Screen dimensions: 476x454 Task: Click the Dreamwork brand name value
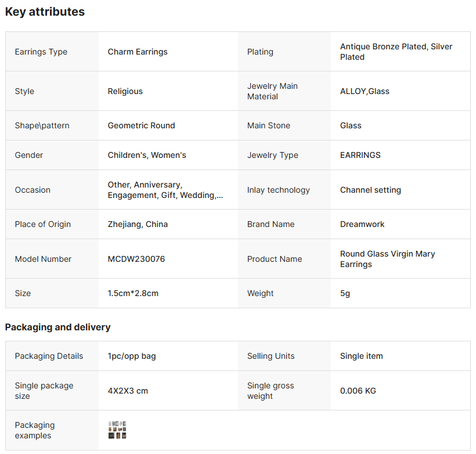point(362,224)
